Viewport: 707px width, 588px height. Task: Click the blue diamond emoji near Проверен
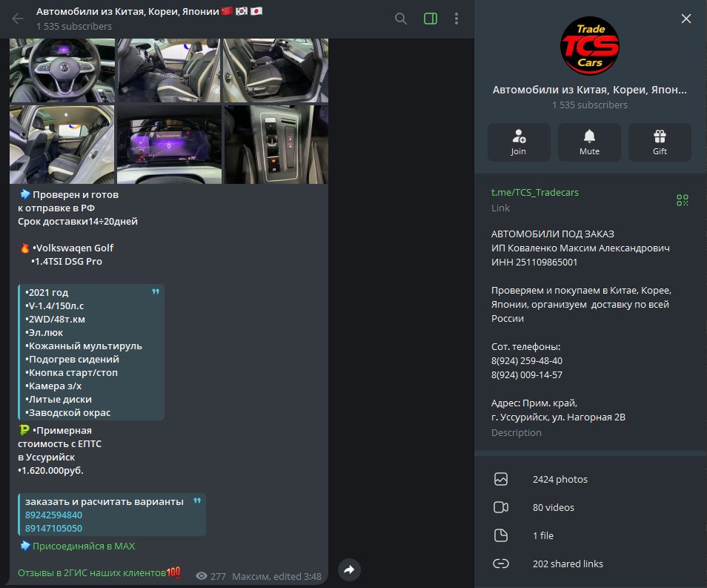24,194
